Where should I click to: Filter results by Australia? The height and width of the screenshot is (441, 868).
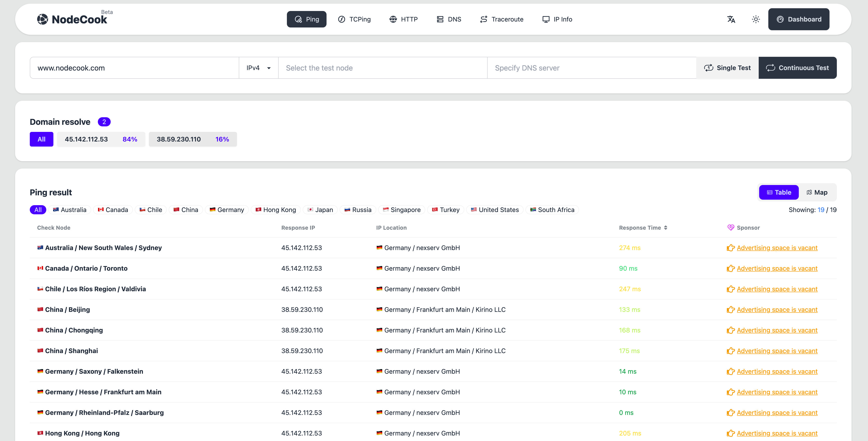click(70, 210)
